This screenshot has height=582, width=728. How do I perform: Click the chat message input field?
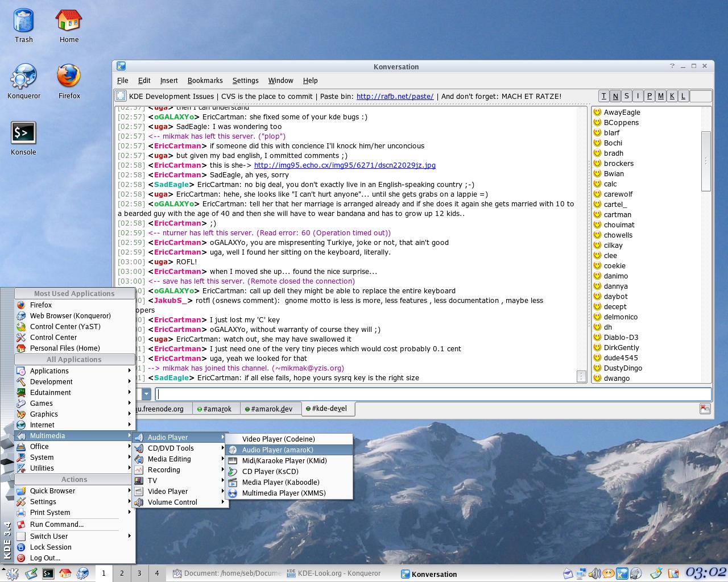pyautogui.click(x=433, y=394)
